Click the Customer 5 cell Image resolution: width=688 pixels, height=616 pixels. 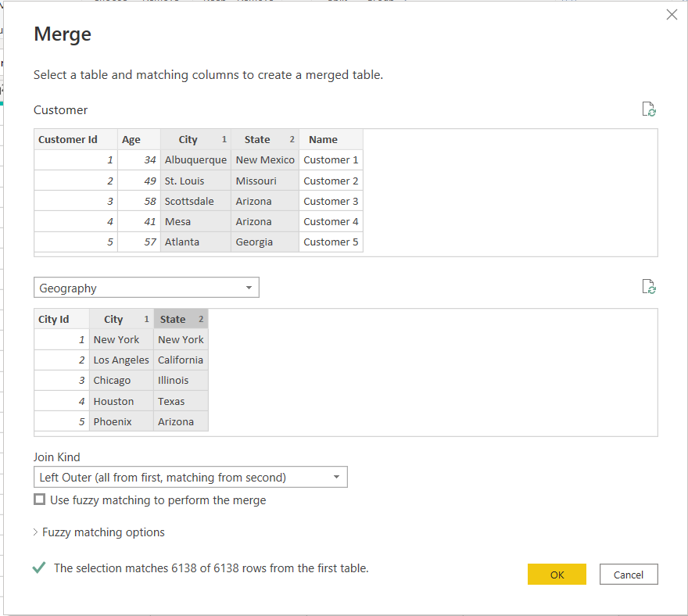coord(331,242)
